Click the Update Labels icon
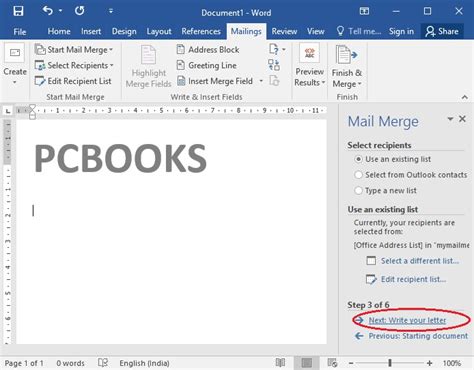The image size is (474, 370). pyautogui.click(x=274, y=81)
